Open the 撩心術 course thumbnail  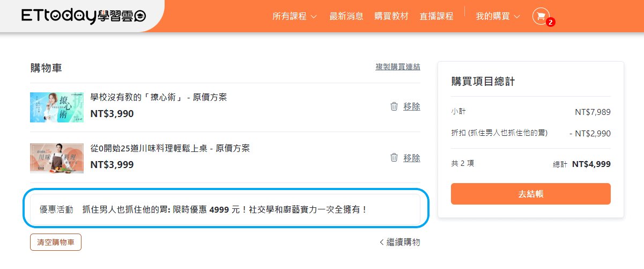coord(57,107)
